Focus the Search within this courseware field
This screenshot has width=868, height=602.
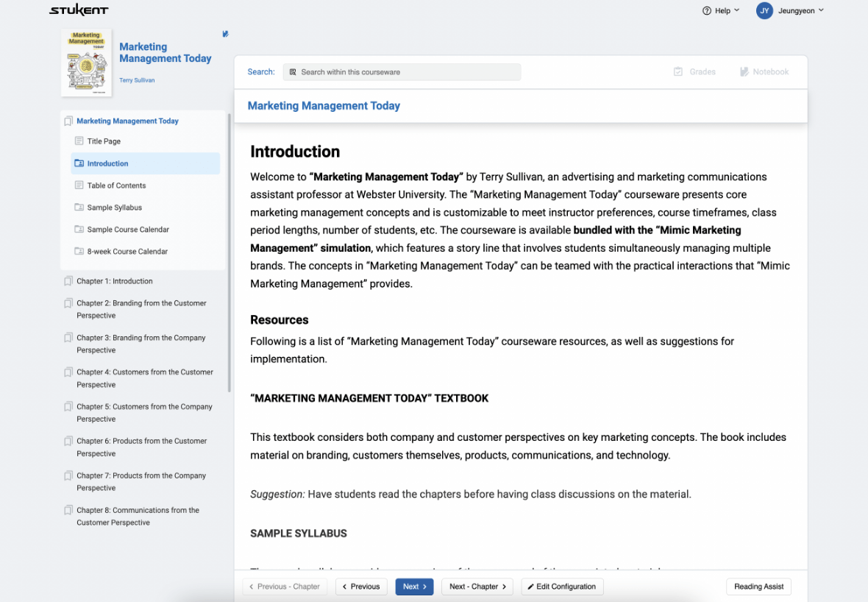tap(402, 72)
